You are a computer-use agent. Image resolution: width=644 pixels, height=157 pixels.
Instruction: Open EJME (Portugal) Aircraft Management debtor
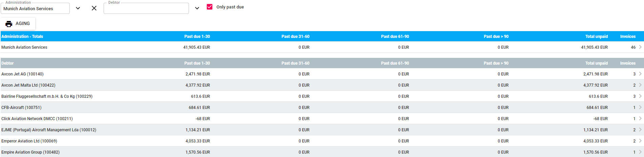click(x=322, y=130)
